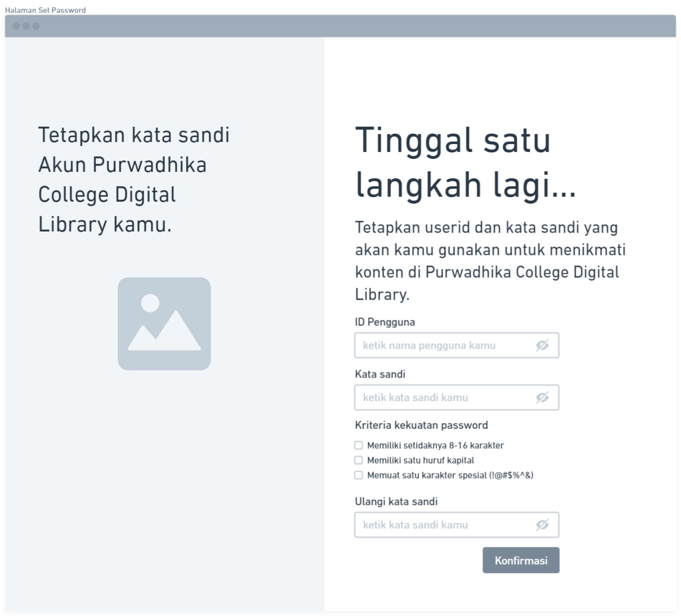The width and height of the screenshot is (681, 616).
Task: Click the Konfirmasi button
Action: [x=521, y=560]
